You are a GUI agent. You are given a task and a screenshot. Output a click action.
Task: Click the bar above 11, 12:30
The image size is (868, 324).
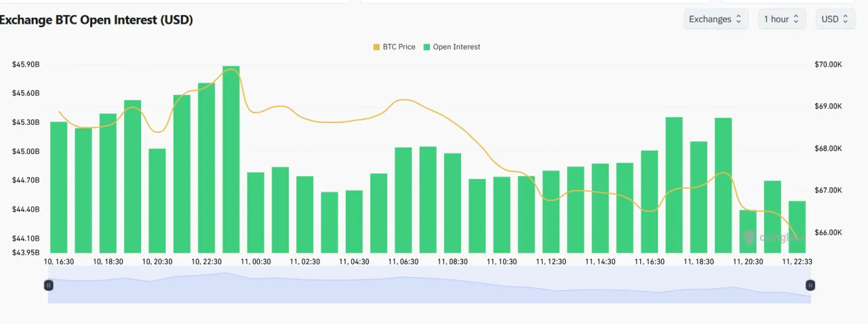tap(551, 211)
